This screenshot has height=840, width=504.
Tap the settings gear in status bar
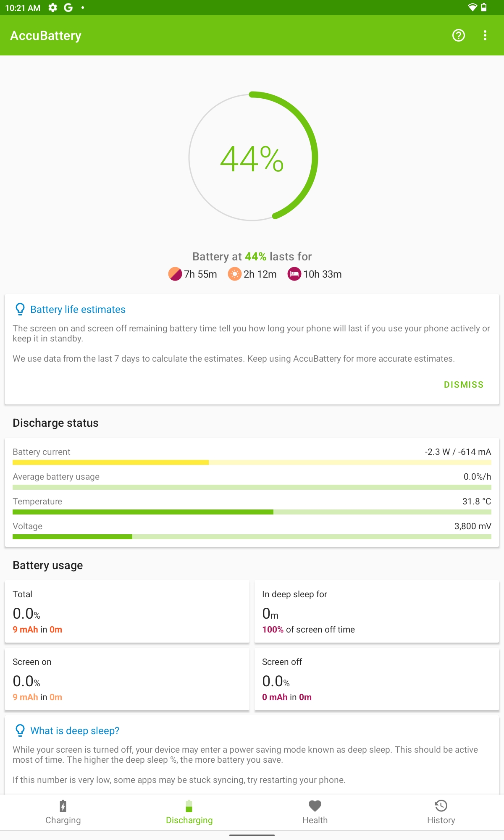52,8
